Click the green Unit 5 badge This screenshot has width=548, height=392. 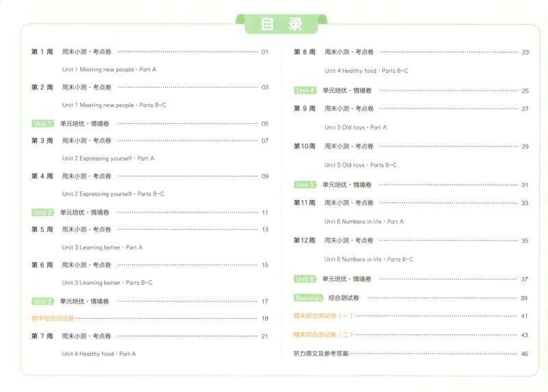(x=305, y=184)
